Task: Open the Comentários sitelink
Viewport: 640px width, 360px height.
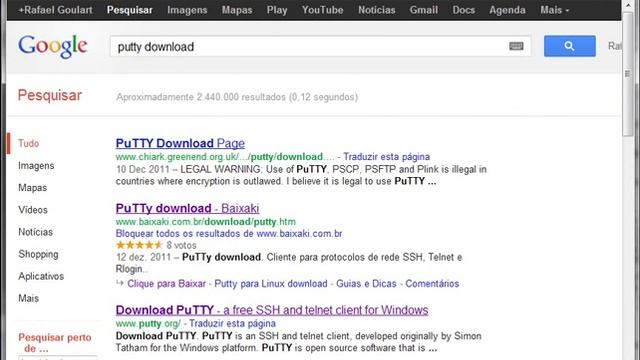Action: [x=432, y=284]
